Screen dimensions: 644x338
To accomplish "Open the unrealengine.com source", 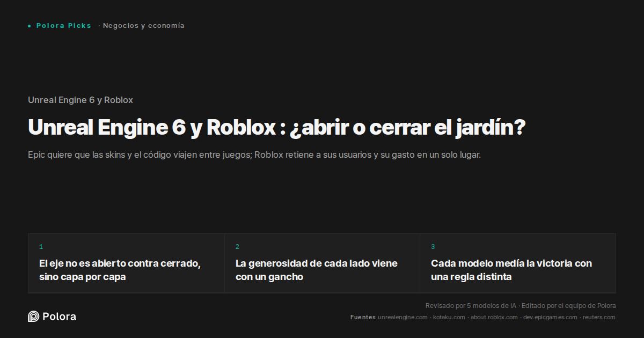I will click(402, 318).
